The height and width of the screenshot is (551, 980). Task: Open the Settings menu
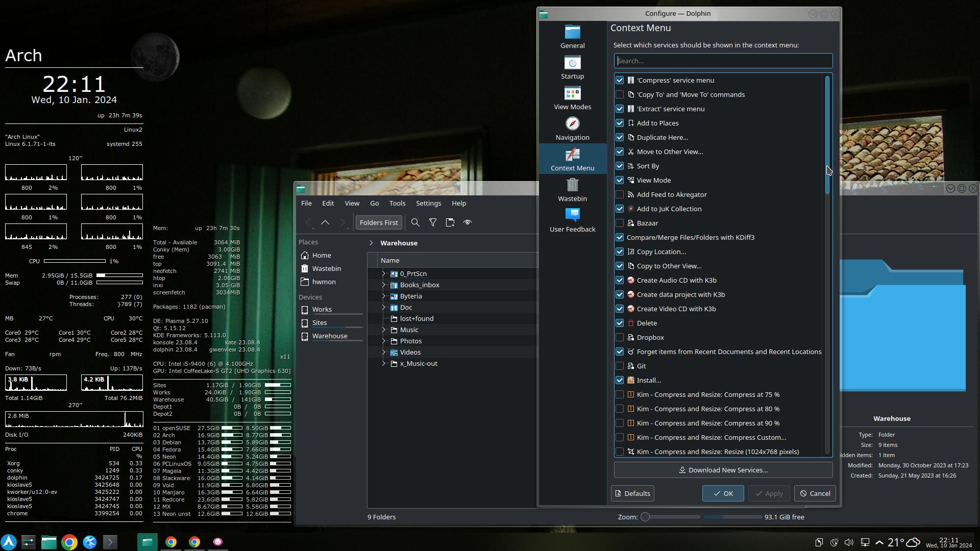tap(428, 203)
